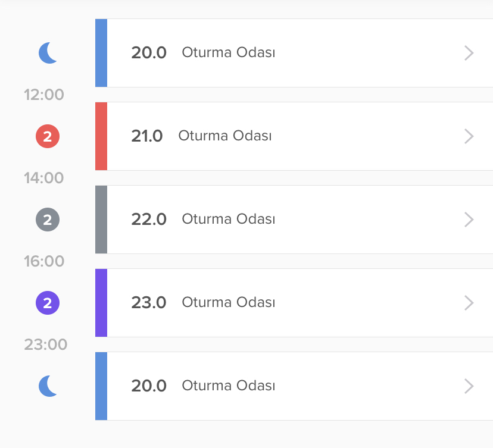
Task: Select the 12:00 time marker
Action: (x=44, y=95)
